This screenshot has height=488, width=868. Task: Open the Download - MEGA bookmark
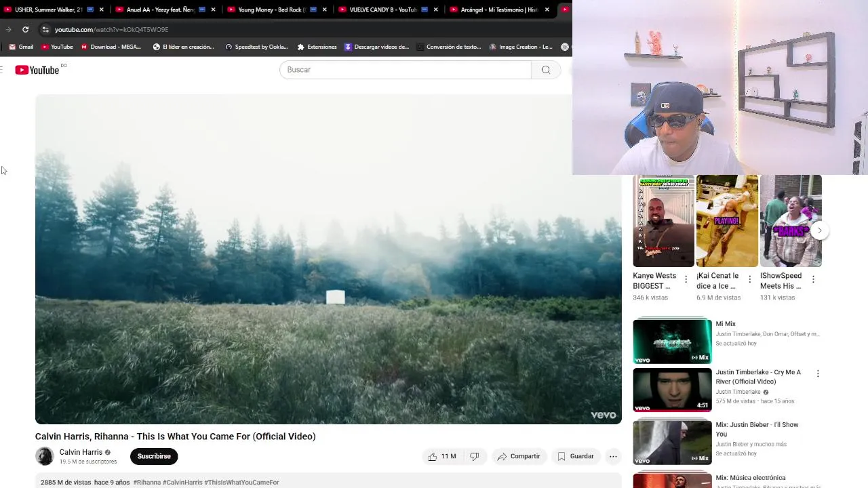(111, 47)
